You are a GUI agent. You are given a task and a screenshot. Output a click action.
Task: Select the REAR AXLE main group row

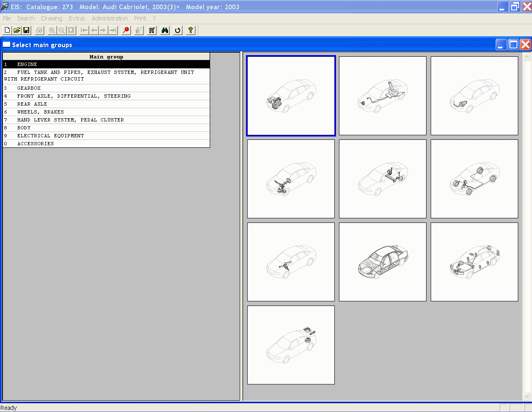click(106, 104)
